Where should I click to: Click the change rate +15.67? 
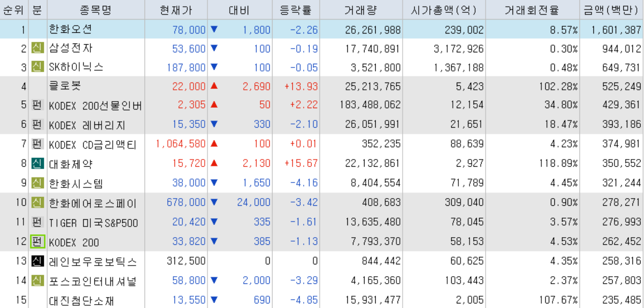point(301,163)
